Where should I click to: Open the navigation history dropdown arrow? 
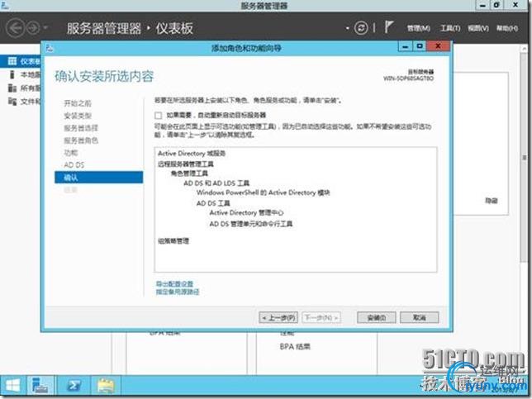coord(45,27)
